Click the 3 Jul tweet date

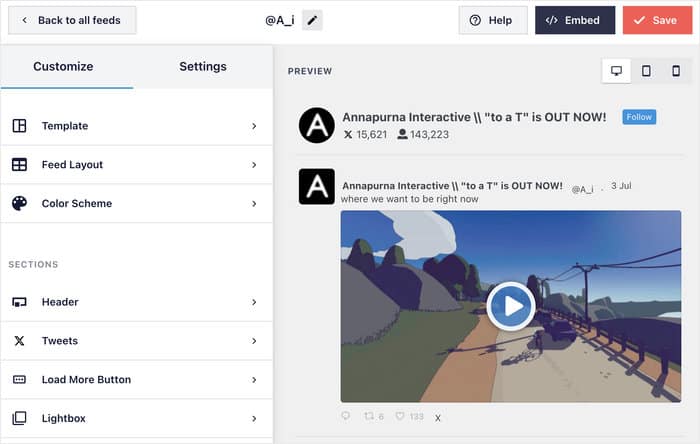tap(621, 186)
